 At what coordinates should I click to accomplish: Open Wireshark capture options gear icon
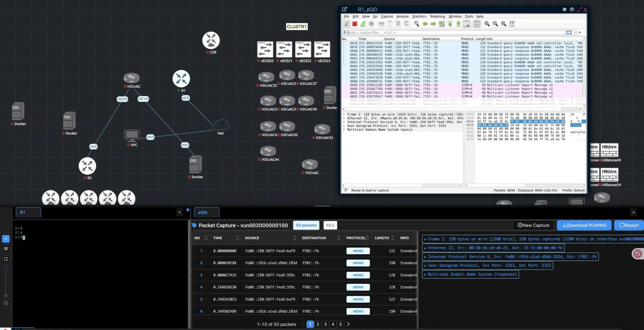[x=371, y=24]
